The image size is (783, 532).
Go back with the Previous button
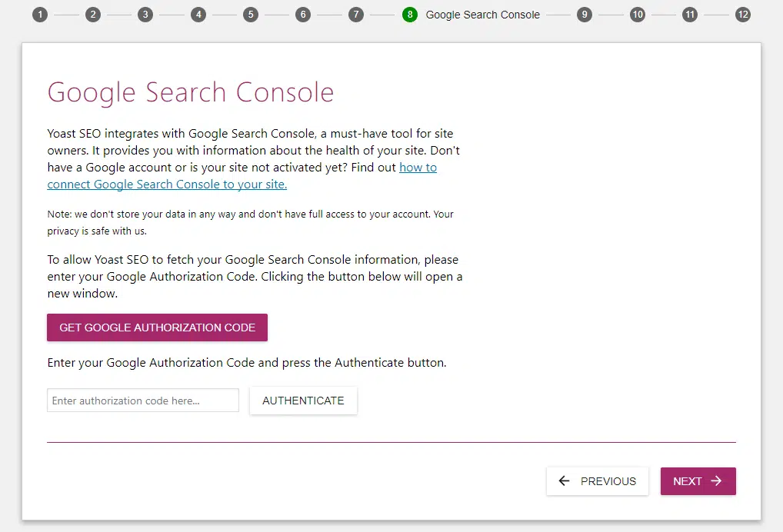pyautogui.click(x=597, y=481)
